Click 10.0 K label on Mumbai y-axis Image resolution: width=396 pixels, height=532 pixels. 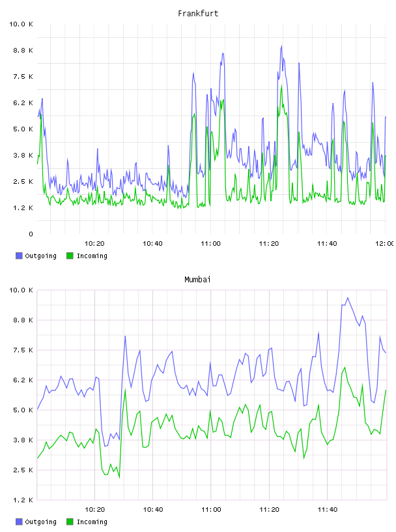click(x=21, y=290)
